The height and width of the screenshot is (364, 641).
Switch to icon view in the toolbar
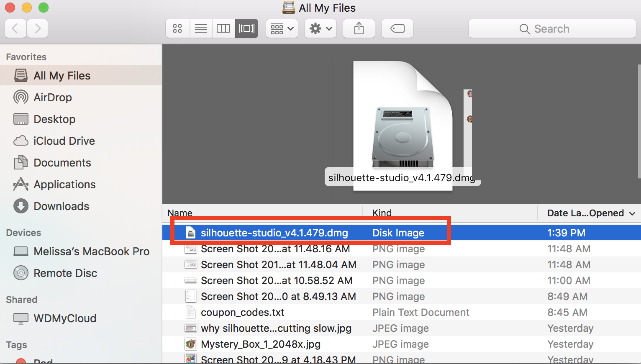(x=177, y=28)
